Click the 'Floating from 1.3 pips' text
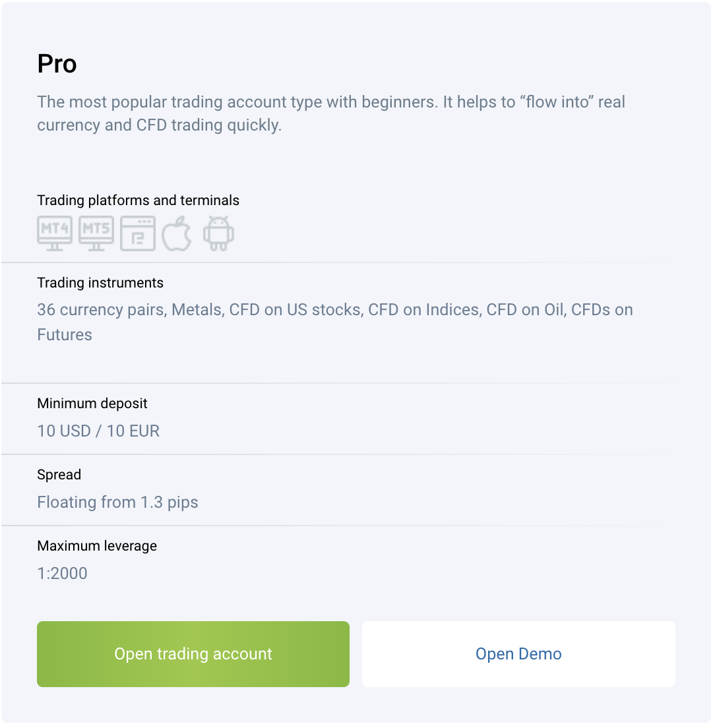The height and width of the screenshot is (728, 715). click(x=117, y=502)
